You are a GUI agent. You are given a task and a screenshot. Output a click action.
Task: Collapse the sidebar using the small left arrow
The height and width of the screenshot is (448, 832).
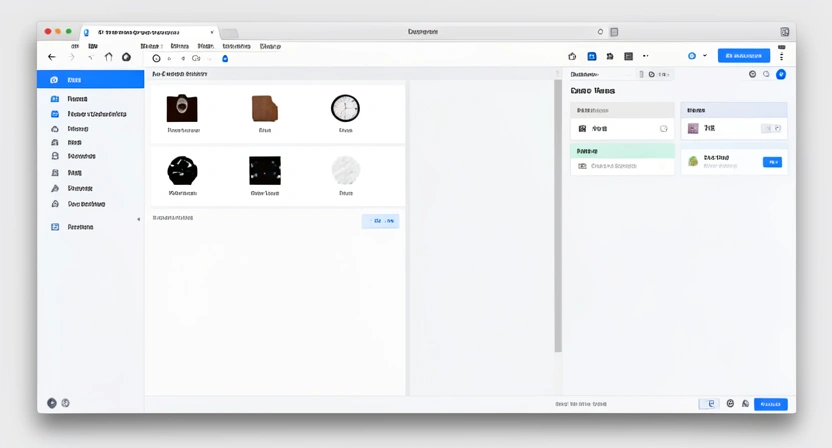[x=138, y=219]
